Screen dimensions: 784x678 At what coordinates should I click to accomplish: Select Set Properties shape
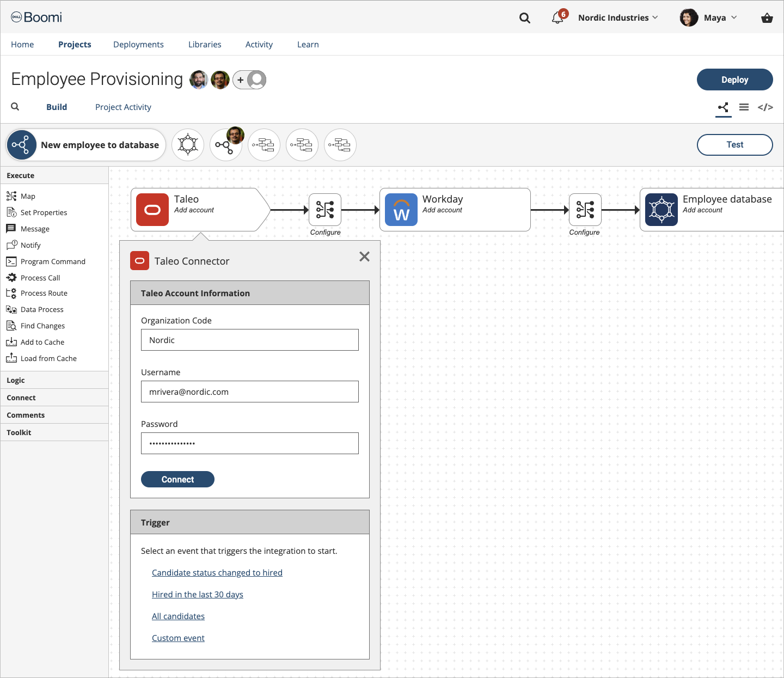(36, 212)
